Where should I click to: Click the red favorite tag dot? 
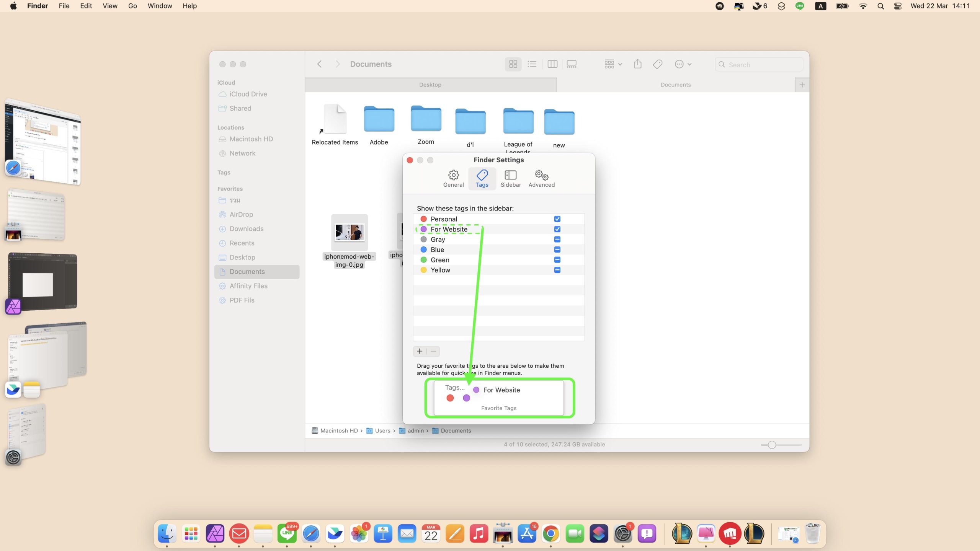click(x=450, y=398)
